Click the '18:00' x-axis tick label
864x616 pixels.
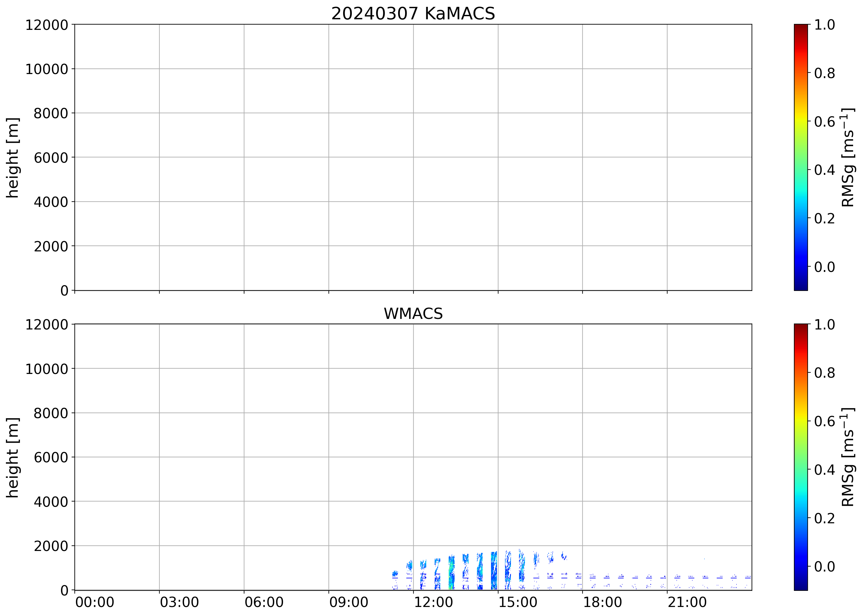click(x=602, y=602)
